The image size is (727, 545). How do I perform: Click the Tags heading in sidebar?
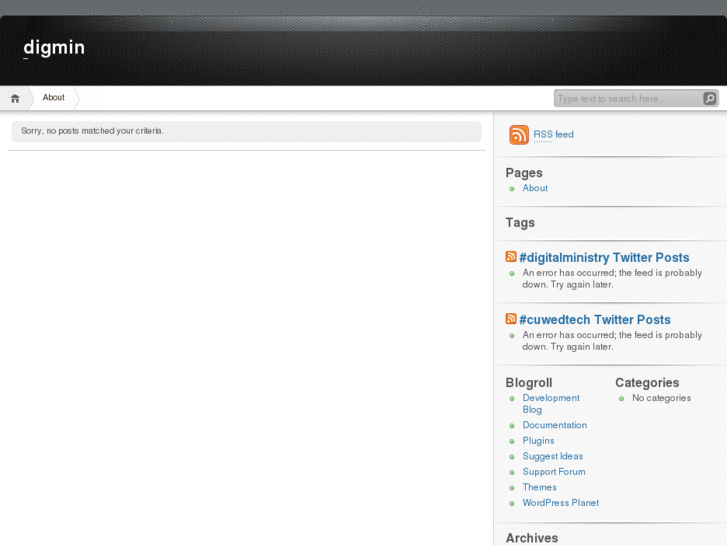coord(520,223)
